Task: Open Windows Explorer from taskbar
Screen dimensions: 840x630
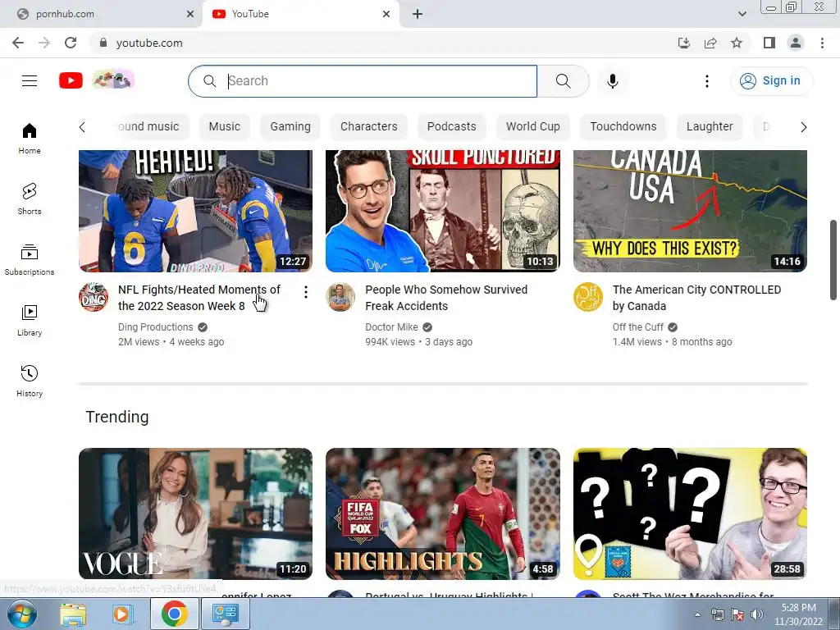Action: tap(73, 614)
